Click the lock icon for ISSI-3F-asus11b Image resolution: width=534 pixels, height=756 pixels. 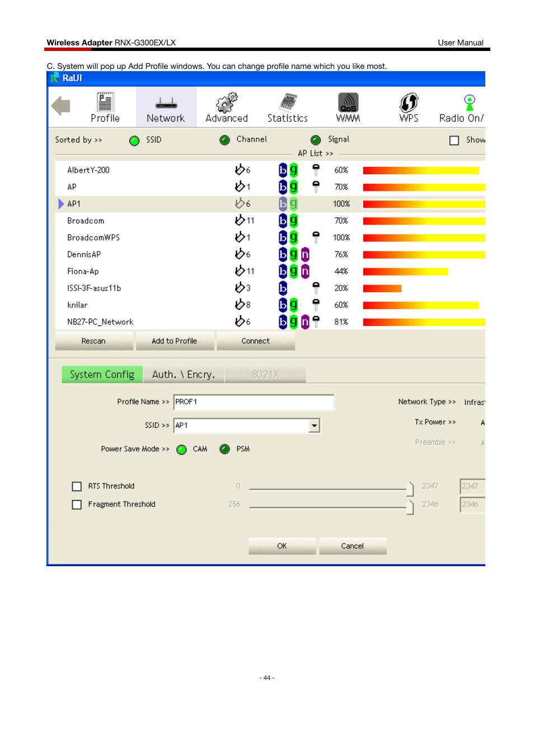(316, 288)
